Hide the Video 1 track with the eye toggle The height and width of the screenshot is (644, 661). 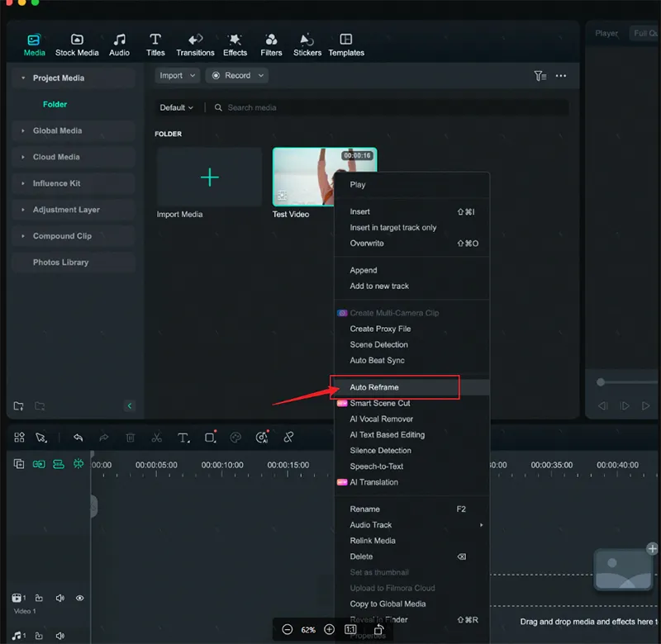(x=80, y=598)
